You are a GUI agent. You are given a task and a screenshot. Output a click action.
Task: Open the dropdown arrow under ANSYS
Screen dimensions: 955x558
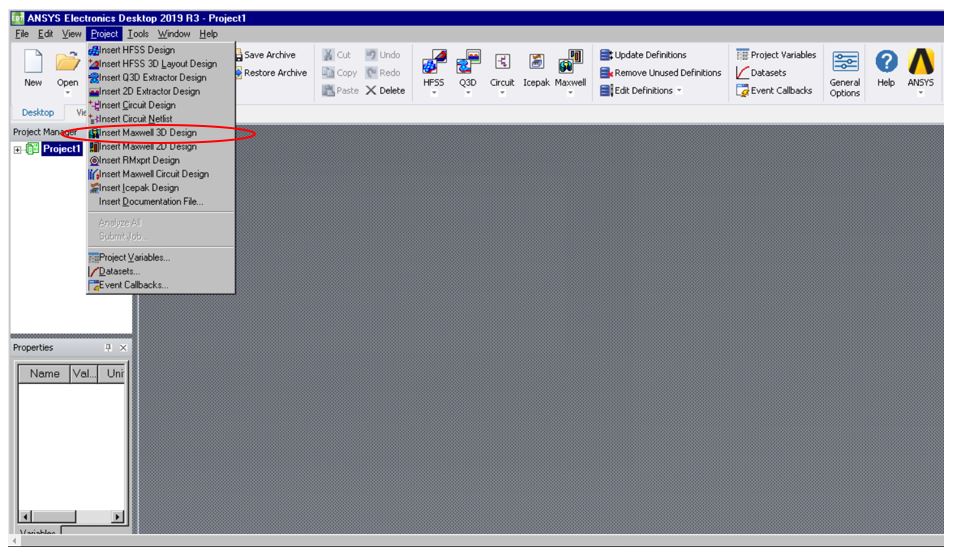921,93
